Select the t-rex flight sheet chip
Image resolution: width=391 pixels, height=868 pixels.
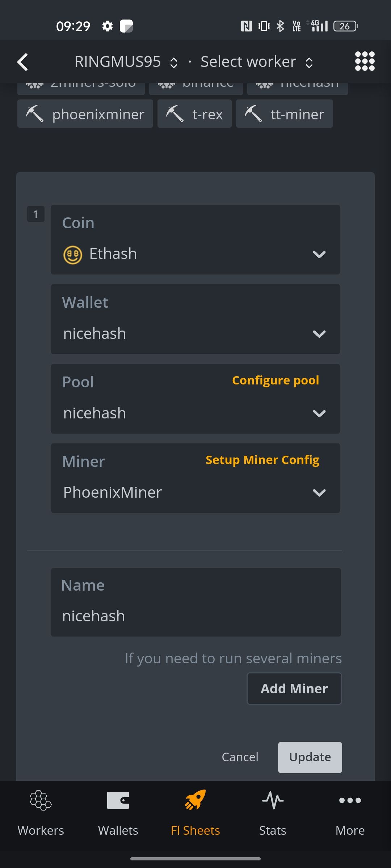click(x=194, y=114)
